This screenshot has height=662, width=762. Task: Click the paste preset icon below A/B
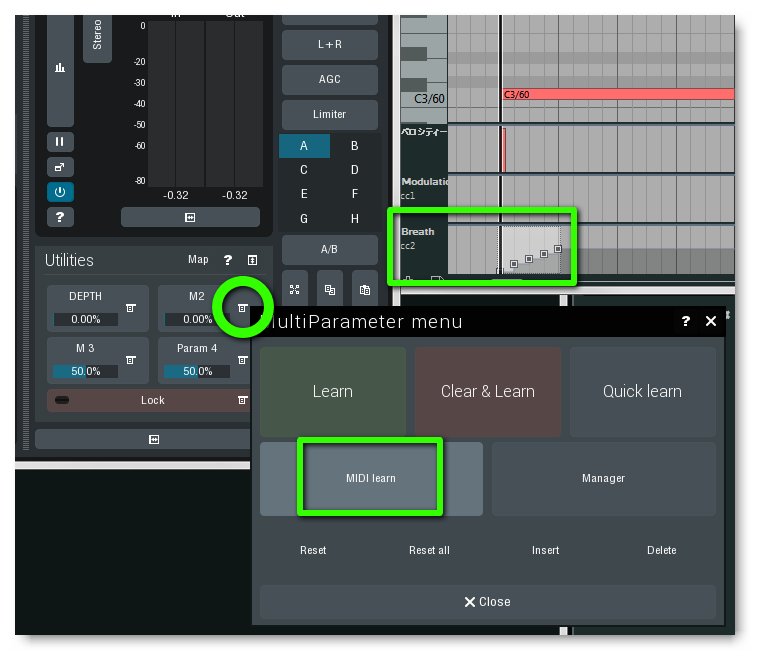tap(364, 290)
